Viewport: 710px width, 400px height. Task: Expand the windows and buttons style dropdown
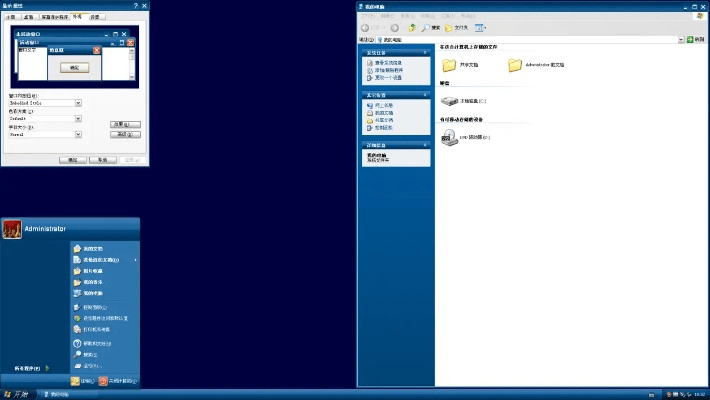pos(78,102)
